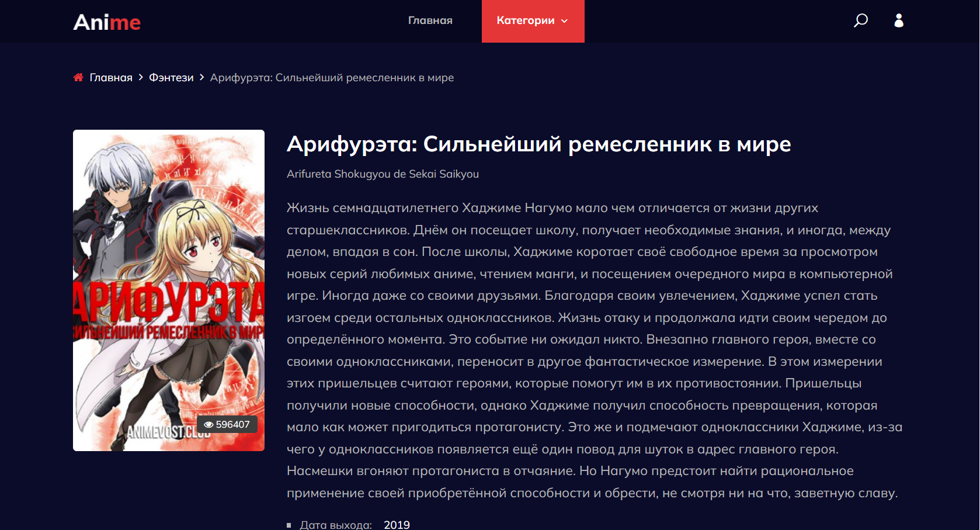Open the search magnifier icon

(x=861, y=20)
